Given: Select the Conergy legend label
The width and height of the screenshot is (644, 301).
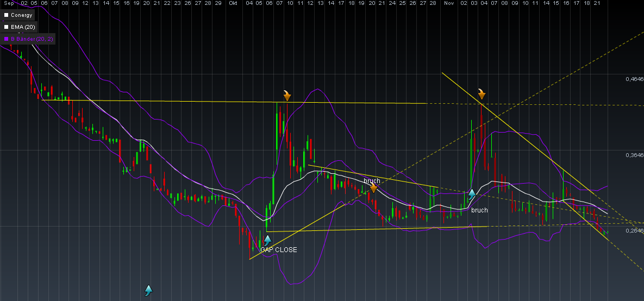Looking at the screenshot, I should click(22, 15).
